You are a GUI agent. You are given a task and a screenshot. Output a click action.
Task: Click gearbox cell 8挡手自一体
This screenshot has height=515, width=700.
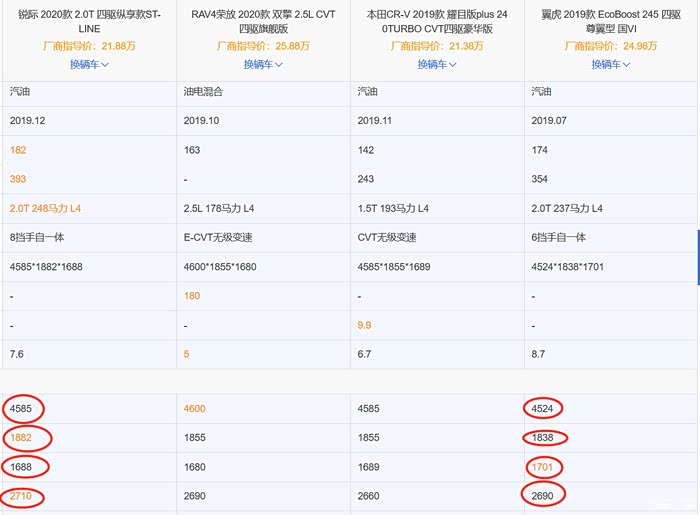pyautogui.click(x=37, y=237)
